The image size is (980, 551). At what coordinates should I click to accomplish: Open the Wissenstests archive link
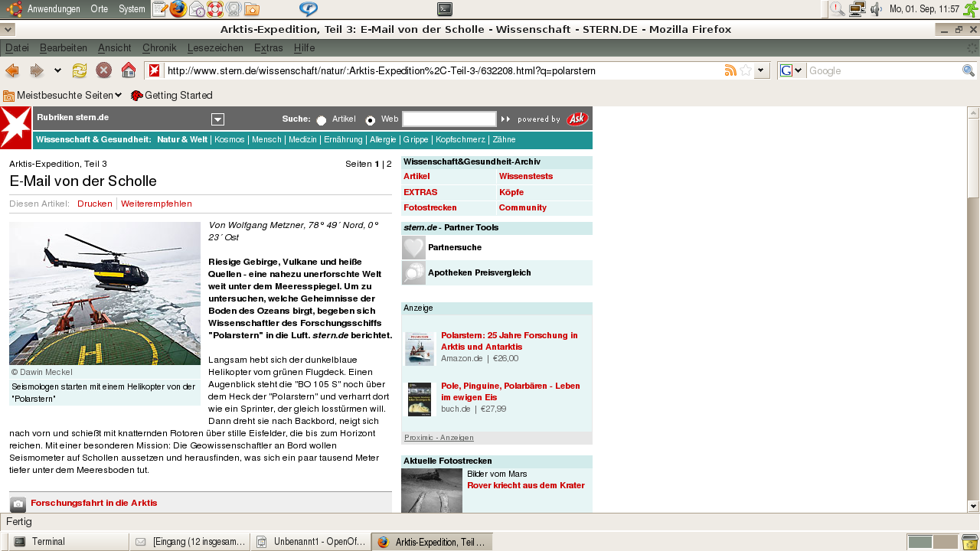(x=526, y=176)
